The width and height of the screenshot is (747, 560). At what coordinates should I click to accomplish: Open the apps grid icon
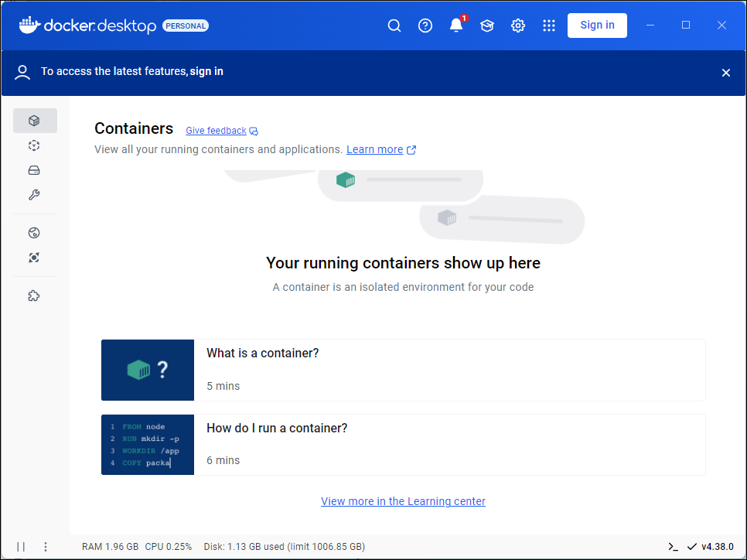coord(549,26)
